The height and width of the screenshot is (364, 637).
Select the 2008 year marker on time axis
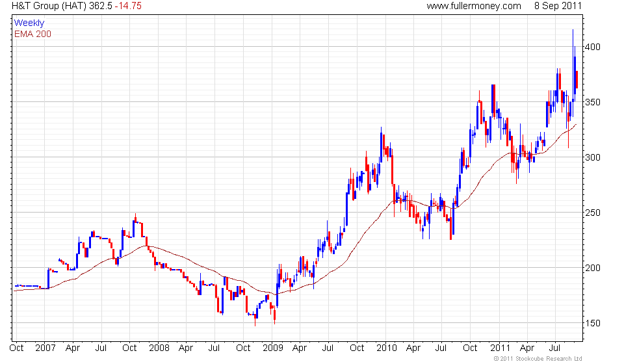click(159, 348)
